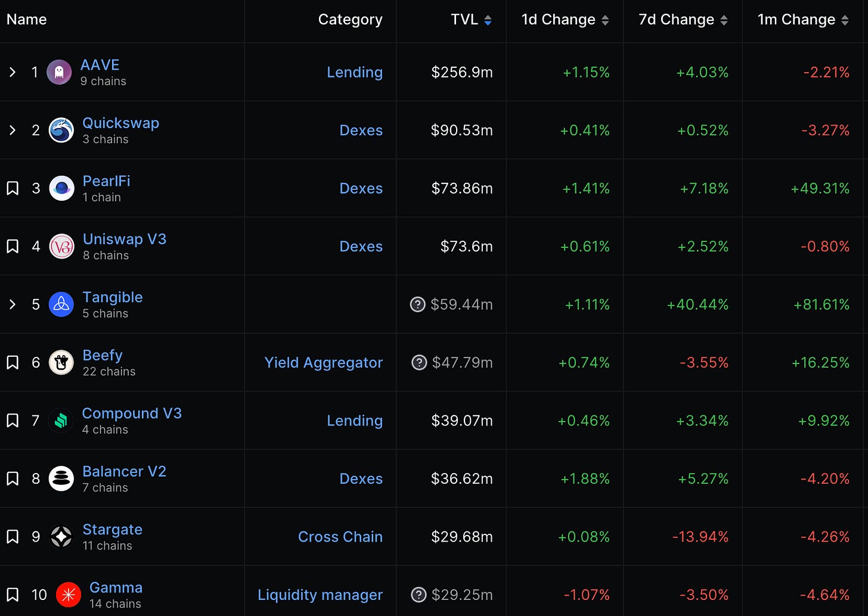
Task: Select the +1.88% daily change
Action: pos(585,479)
